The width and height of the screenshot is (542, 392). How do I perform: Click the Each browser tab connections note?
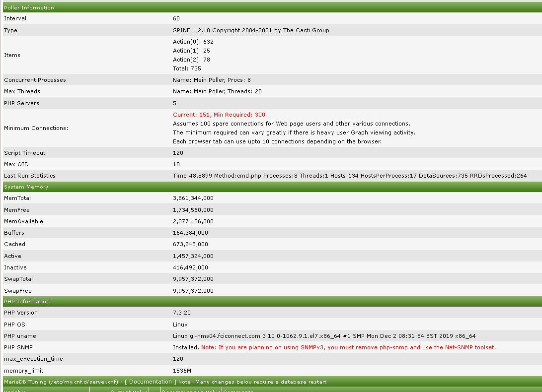[x=277, y=141]
